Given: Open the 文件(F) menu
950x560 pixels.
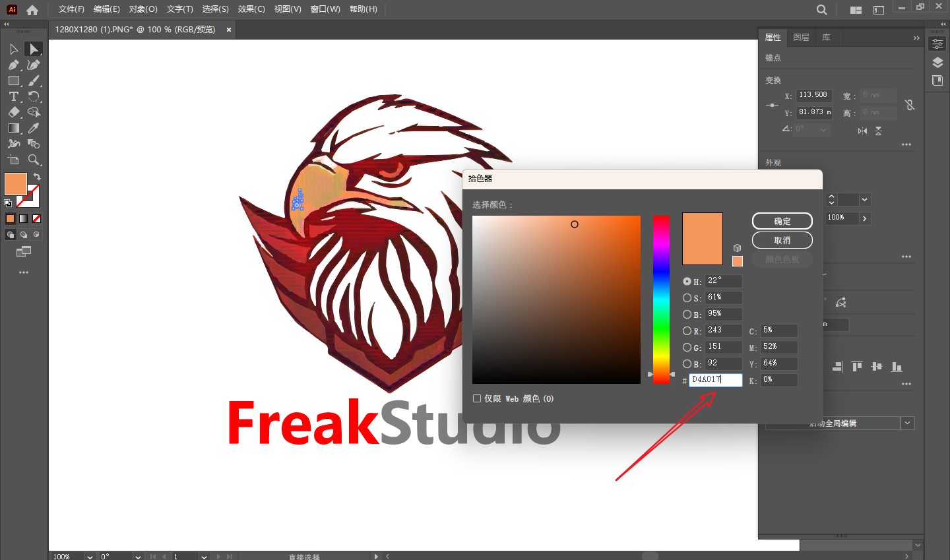Looking at the screenshot, I should tap(71, 9).
